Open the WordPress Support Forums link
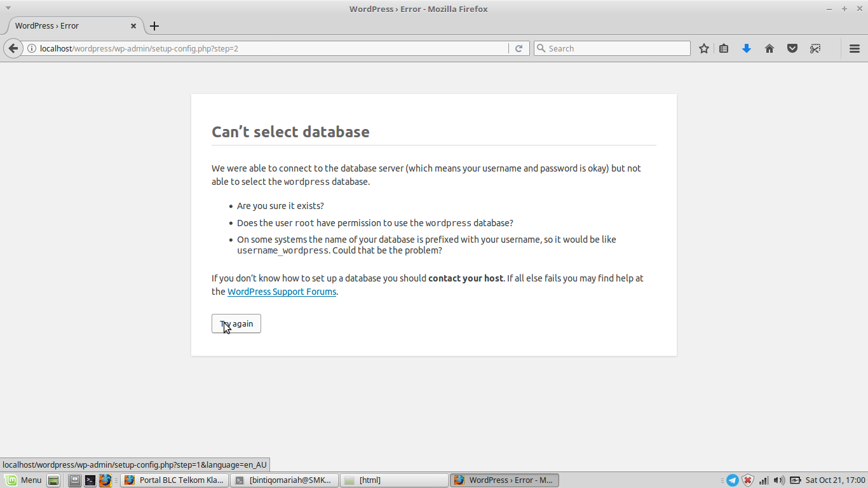 281,292
